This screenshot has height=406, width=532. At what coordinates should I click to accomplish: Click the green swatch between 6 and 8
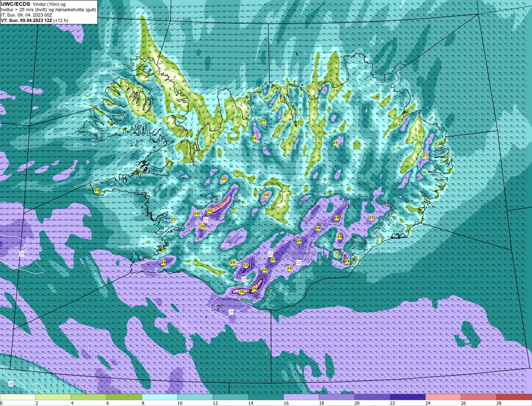tap(124, 397)
